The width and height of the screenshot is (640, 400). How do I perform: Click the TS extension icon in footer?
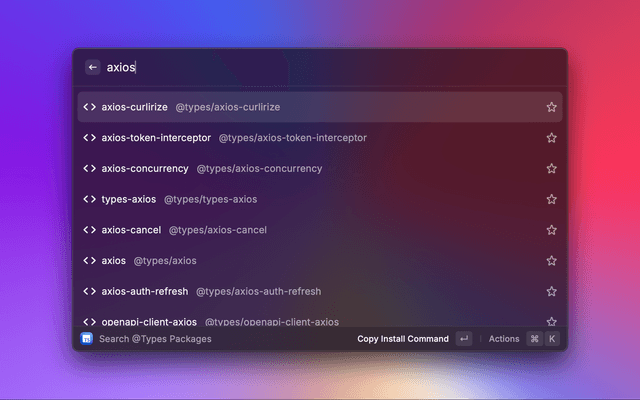87,339
